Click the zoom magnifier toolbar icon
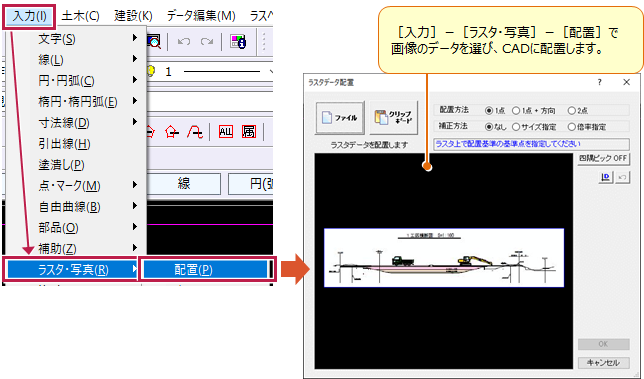This screenshot has width=644, height=379. point(154,41)
